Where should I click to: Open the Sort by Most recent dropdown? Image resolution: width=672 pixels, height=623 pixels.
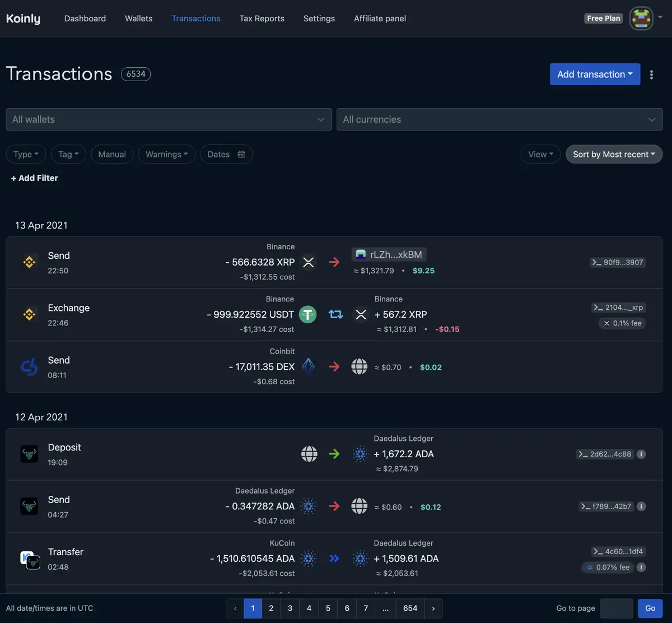point(614,155)
